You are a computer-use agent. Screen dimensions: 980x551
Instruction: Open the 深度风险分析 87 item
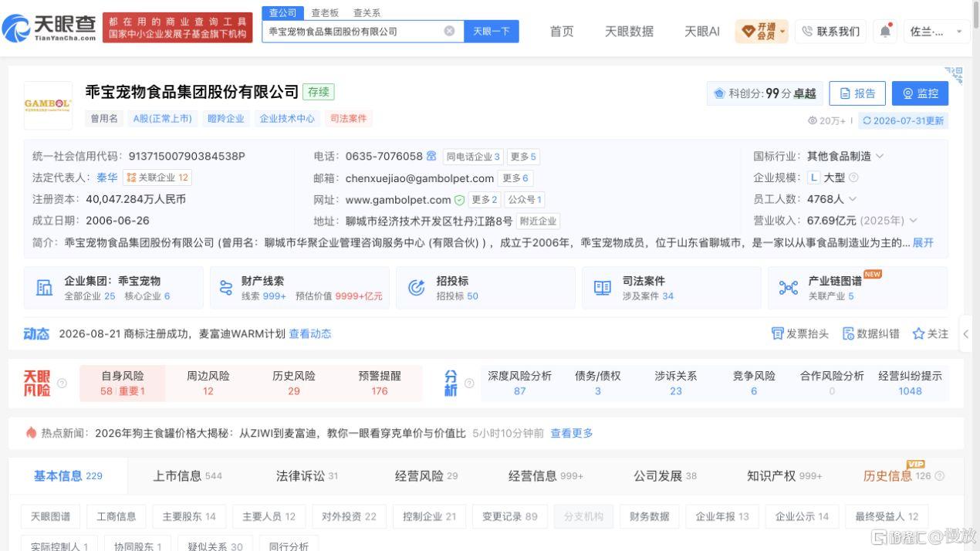coord(520,383)
